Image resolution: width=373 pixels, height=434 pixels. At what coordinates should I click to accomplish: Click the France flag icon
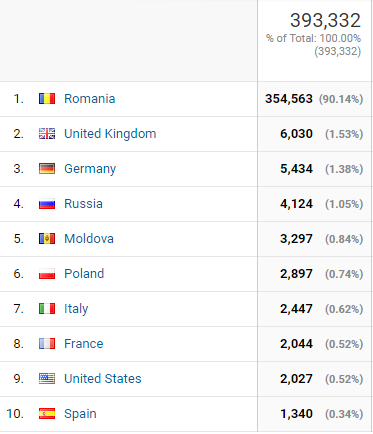(47, 344)
